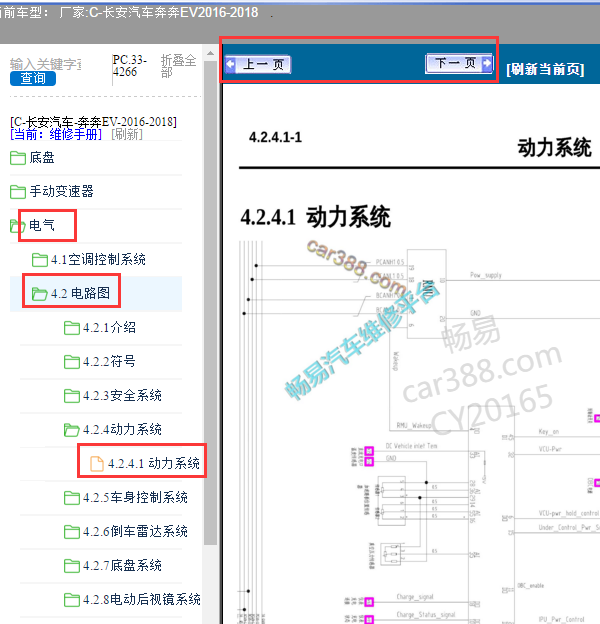The width and height of the screenshot is (600, 624).
Task: Click the VCU-Pwr label in the diagram
Action: 550,449
